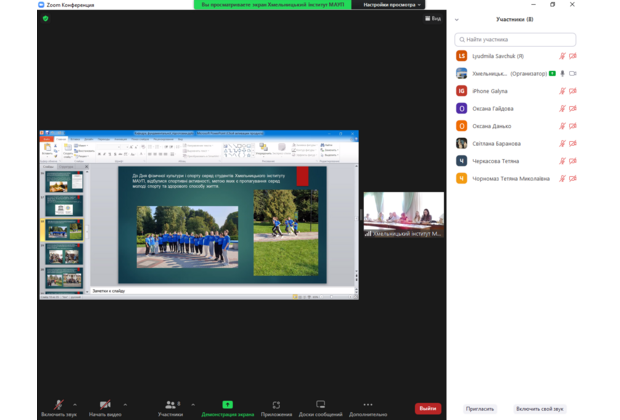Select Lyudmila Savchuk in participants list
This screenshot has width=620, height=420.
click(x=500, y=56)
